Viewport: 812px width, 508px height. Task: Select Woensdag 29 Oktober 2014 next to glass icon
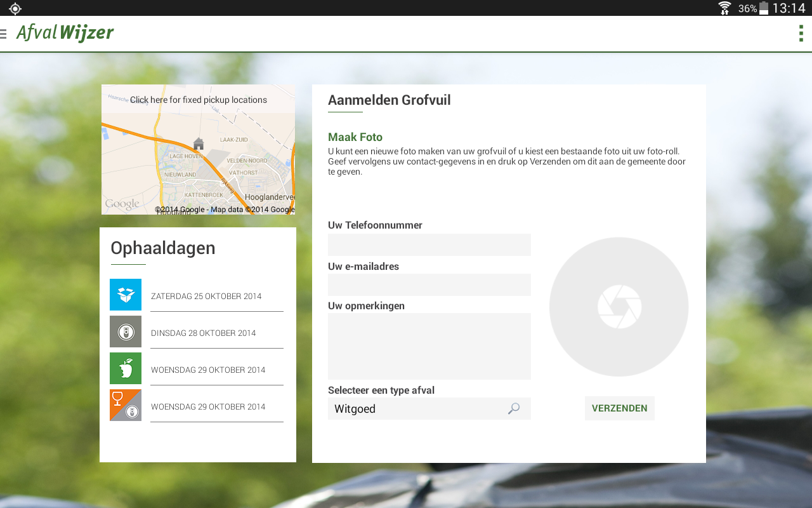tap(208, 406)
